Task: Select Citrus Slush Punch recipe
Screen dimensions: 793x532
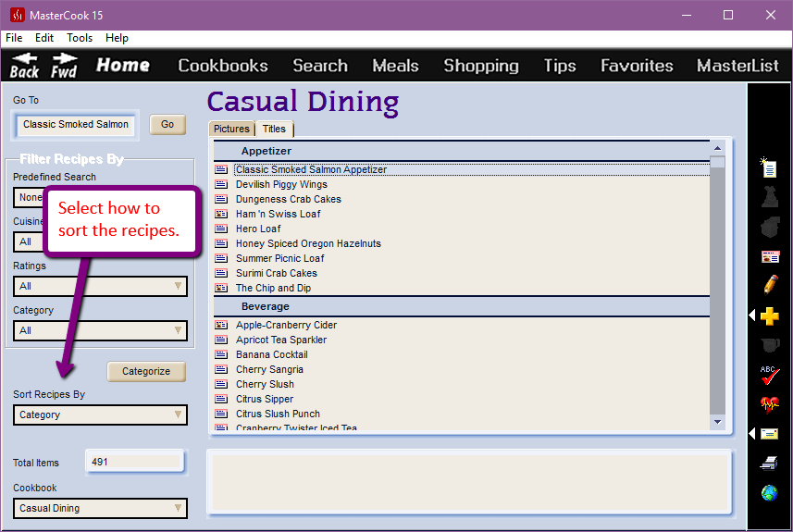Action: (x=278, y=414)
